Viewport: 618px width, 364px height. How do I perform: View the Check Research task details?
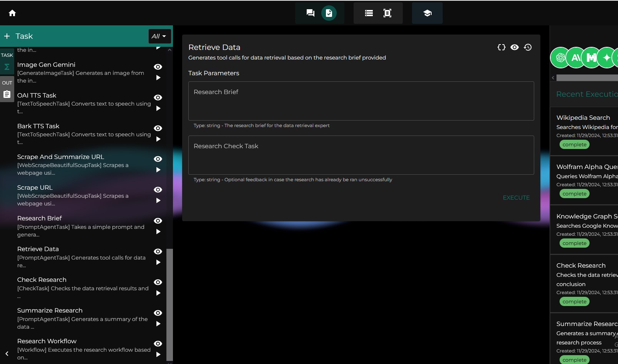click(x=158, y=282)
